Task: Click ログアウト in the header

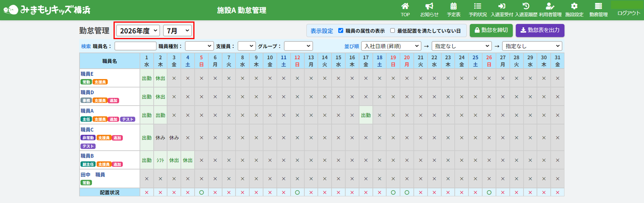Action: pyautogui.click(x=628, y=13)
